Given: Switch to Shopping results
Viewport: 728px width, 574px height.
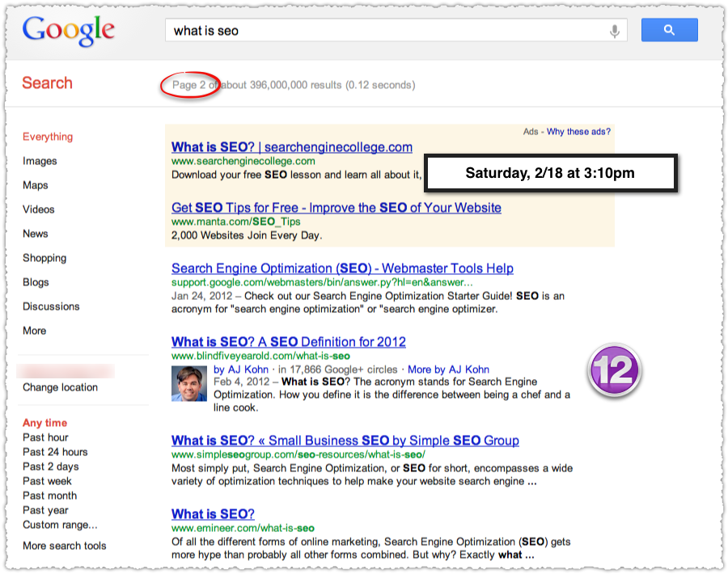Looking at the screenshot, I should [44, 258].
